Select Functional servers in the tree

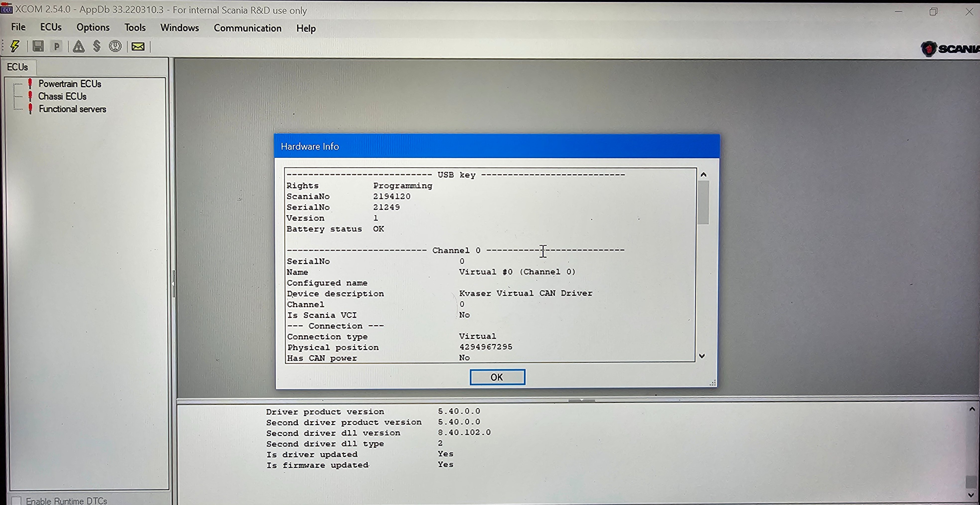(72, 109)
